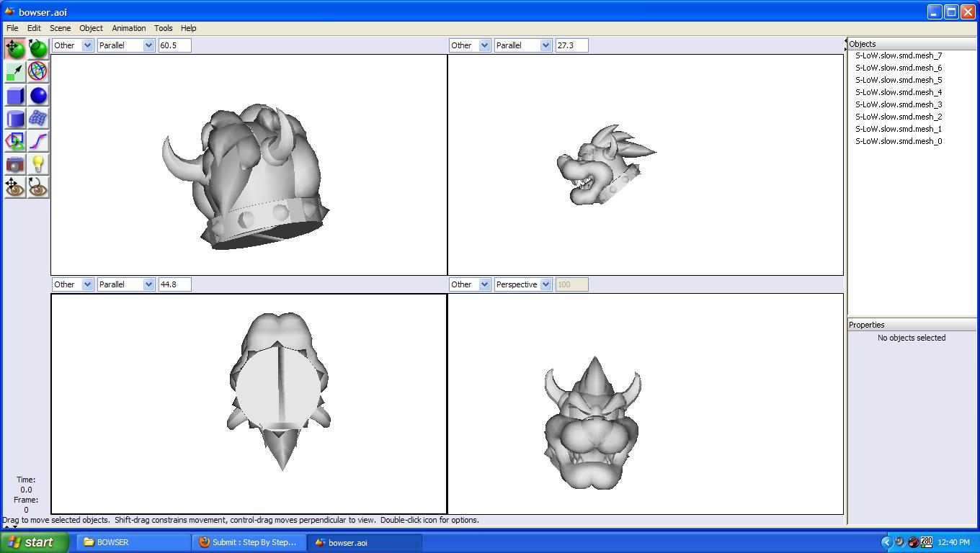Click the red round system tray icon
The width and height of the screenshot is (980, 553).
tap(913, 542)
